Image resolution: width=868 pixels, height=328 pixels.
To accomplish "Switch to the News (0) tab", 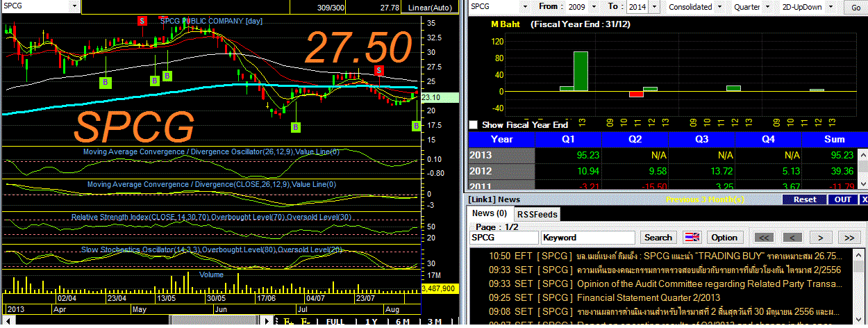I will point(490,213).
